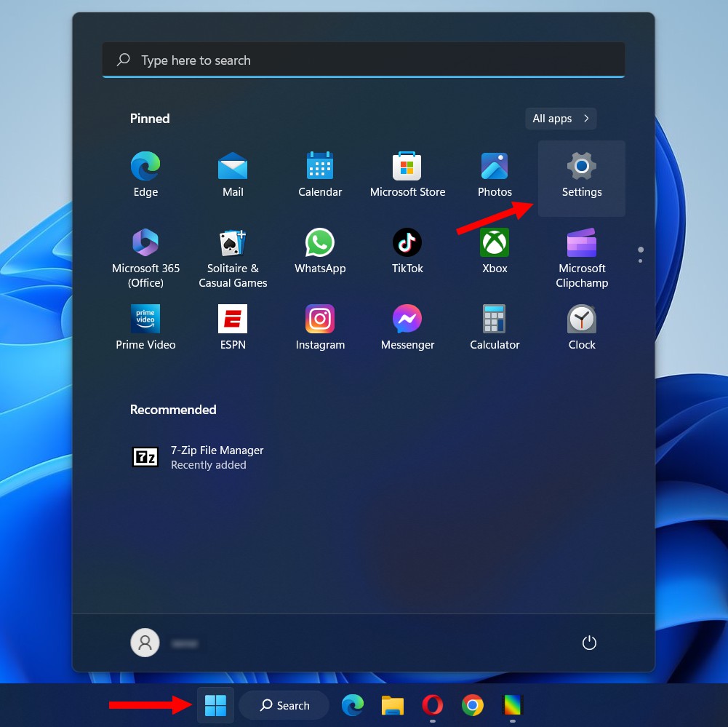Show All apps list
This screenshot has height=727, width=728.
click(x=561, y=119)
